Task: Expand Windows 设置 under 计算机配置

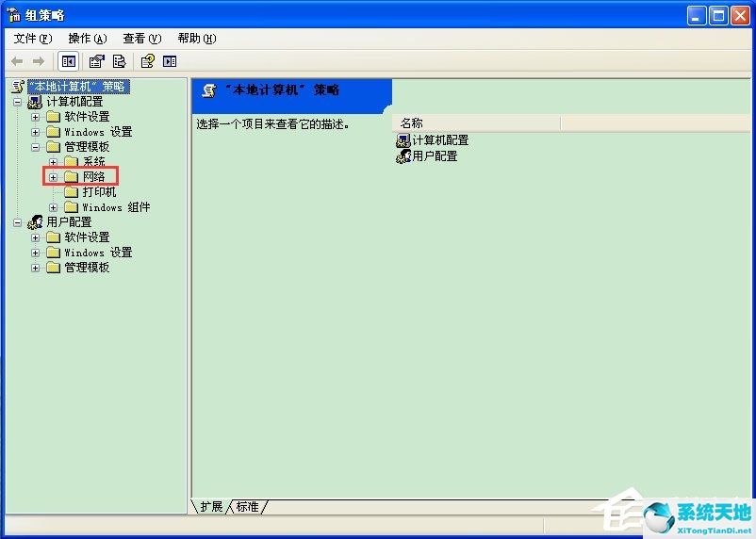Action: pyautogui.click(x=35, y=132)
